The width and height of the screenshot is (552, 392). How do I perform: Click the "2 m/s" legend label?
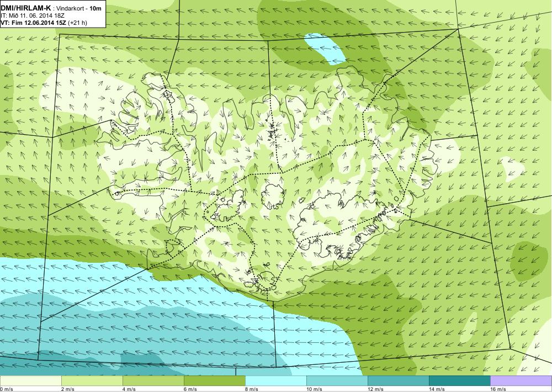(x=68, y=389)
